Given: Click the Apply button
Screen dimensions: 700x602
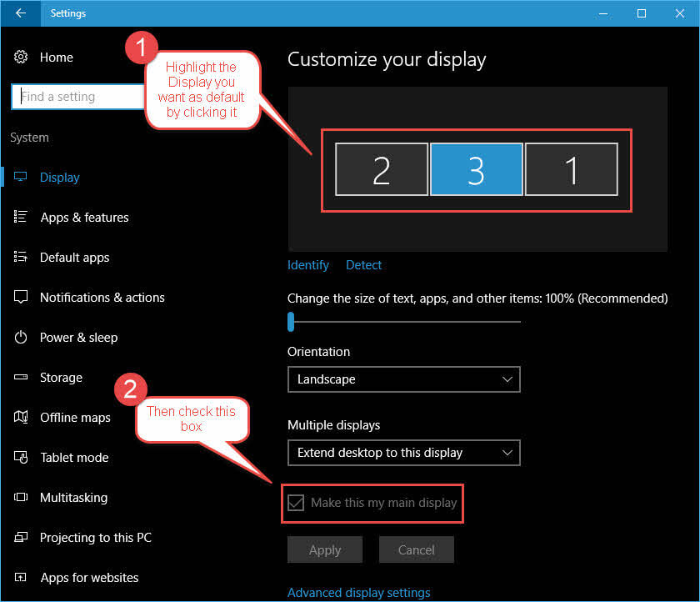Looking at the screenshot, I should point(324,549).
